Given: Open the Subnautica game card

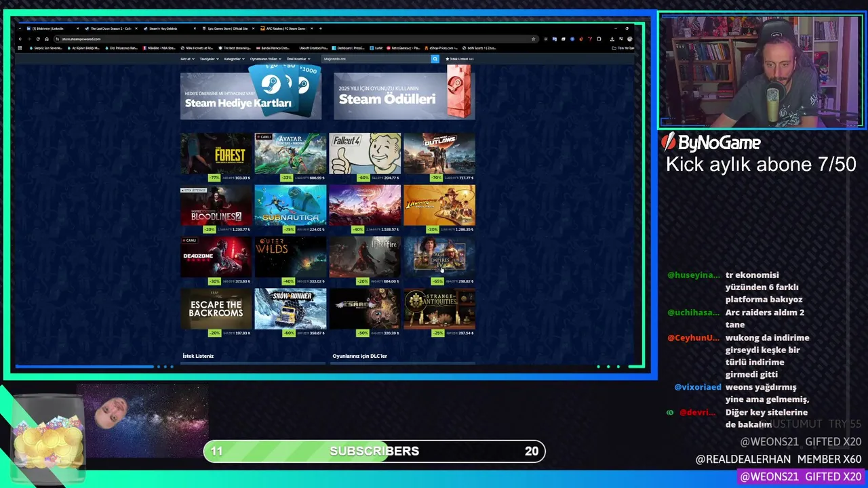Looking at the screenshot, I should click(x=290, y=209).
